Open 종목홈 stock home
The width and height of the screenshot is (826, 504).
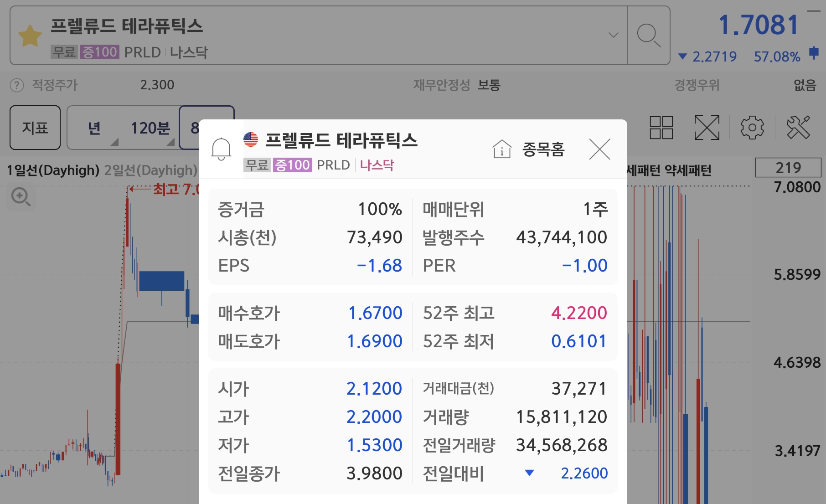coord(529,149)
